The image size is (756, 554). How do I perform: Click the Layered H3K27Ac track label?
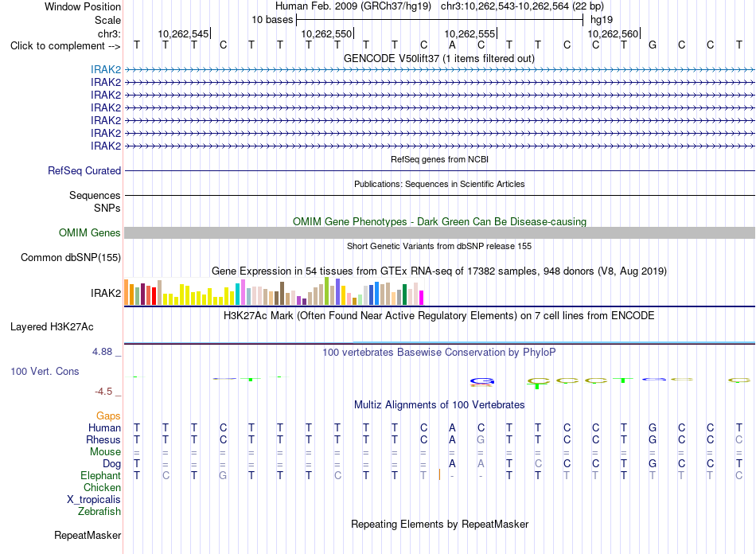click(52, 327)
